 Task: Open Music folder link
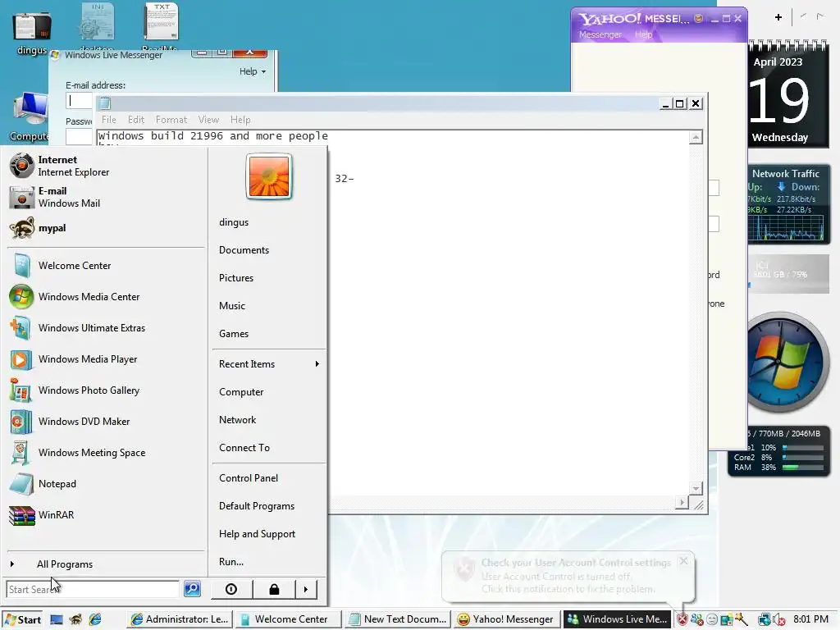pos(232,306)
